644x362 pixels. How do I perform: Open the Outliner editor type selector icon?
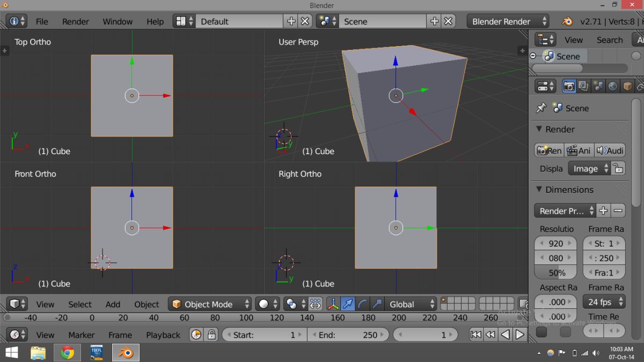546,40
